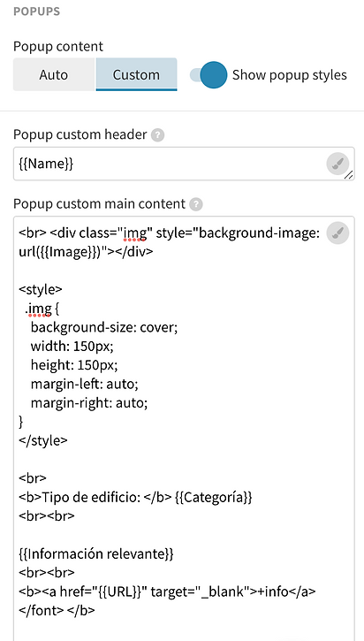Viewport: 364px width, 641px height.
Task: Click the Popup custom header input field
Action: click(x=184, y=164)
